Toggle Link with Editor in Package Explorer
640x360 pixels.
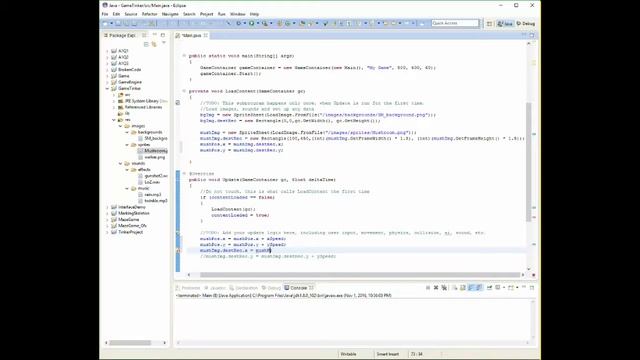pyautogui.click(x=154, y=44)
